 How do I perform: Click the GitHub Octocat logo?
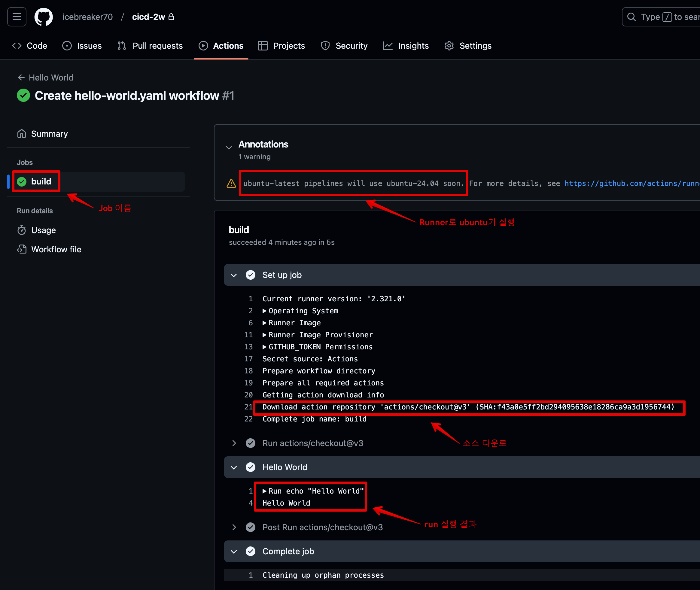[x=44, y=17]
